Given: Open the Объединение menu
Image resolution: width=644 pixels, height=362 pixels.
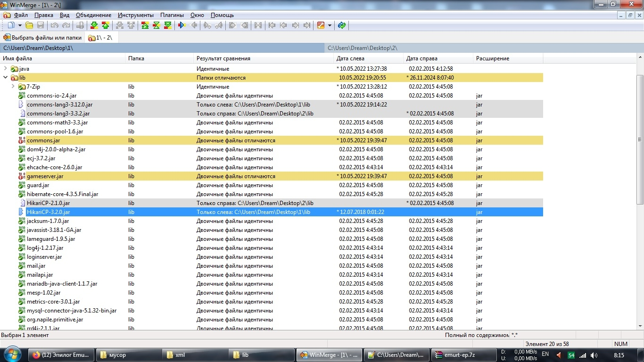Looking at the screenshot, I should 94,15.
